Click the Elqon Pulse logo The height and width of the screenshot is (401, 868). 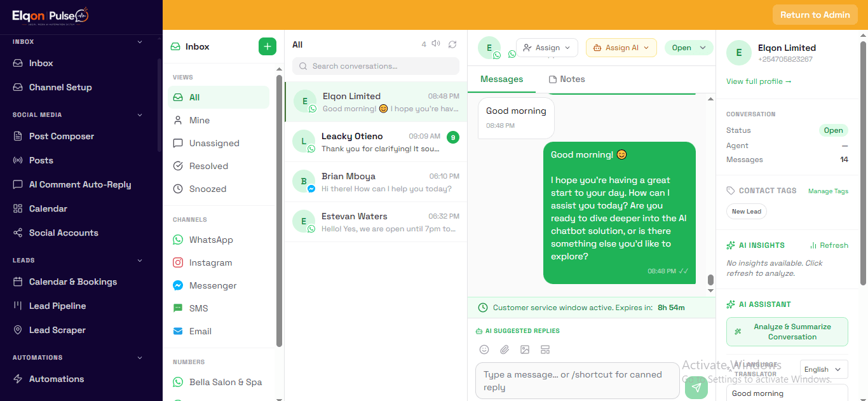point(50,16)
